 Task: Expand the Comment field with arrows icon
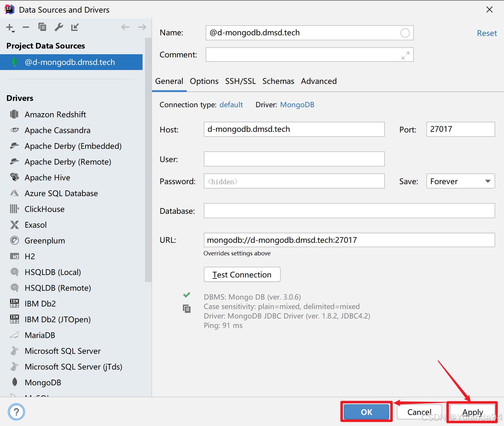pos(406,55)
